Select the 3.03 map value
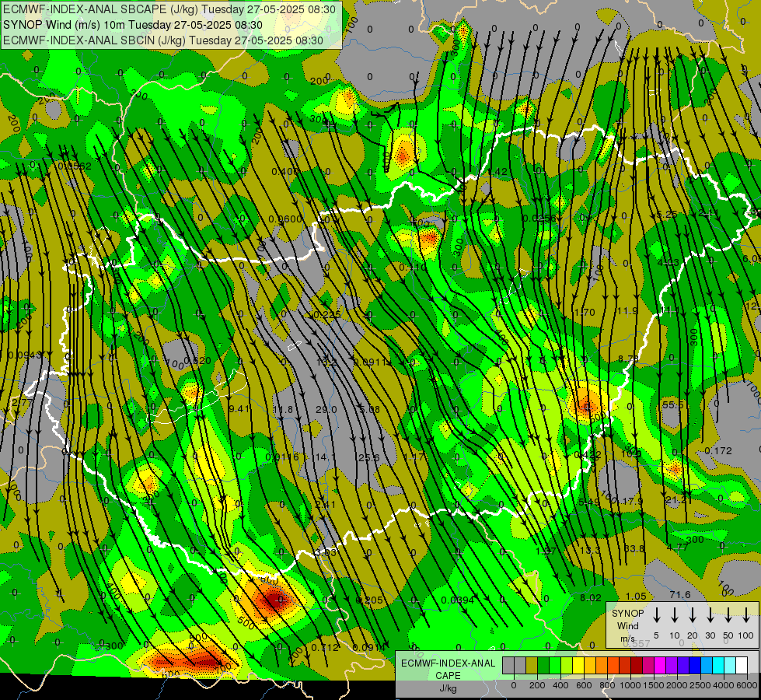The image size is (761, 700). click(325, 552)
